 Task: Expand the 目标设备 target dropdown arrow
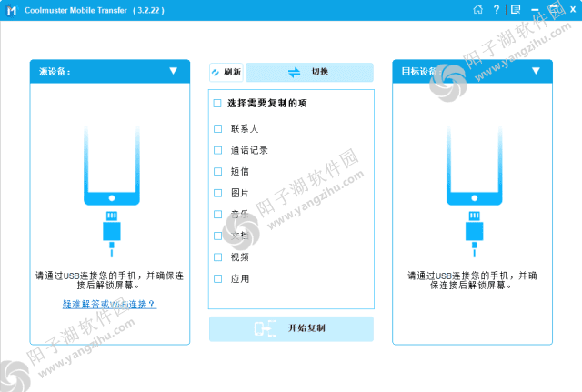(536, 71)
